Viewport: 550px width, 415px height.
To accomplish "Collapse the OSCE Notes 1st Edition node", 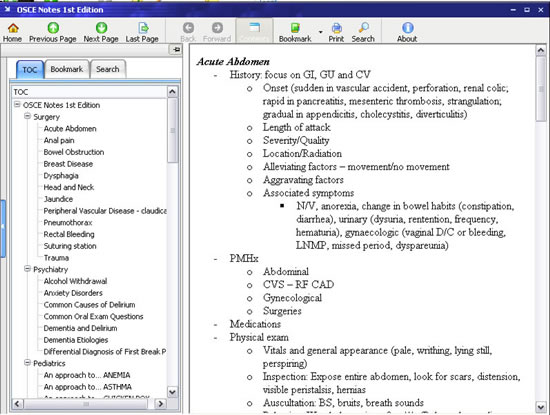I will click(17, 105).
